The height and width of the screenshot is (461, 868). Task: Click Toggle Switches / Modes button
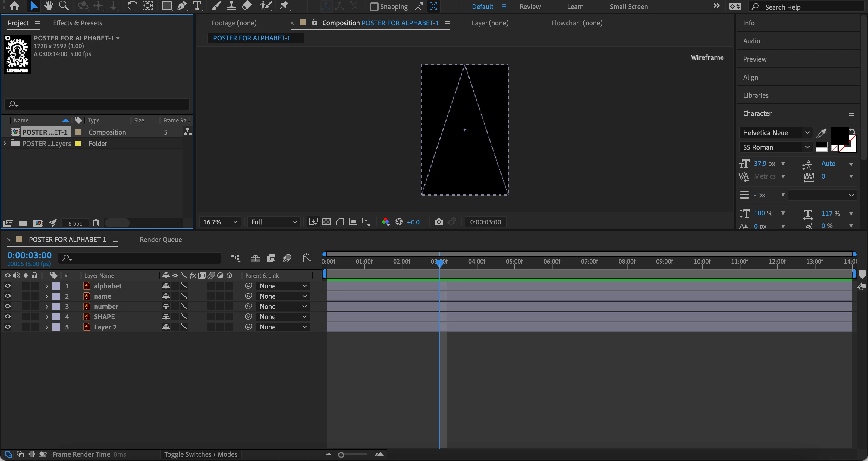[201, 454]
